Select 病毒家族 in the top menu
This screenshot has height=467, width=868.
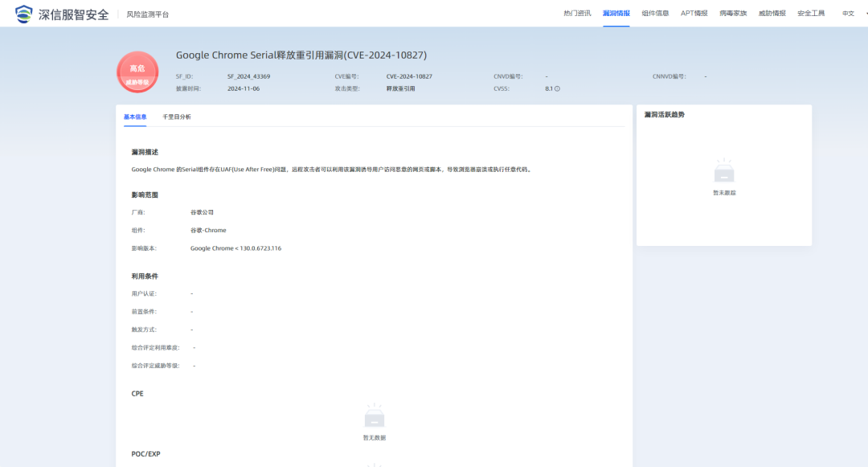pos(733,14)
